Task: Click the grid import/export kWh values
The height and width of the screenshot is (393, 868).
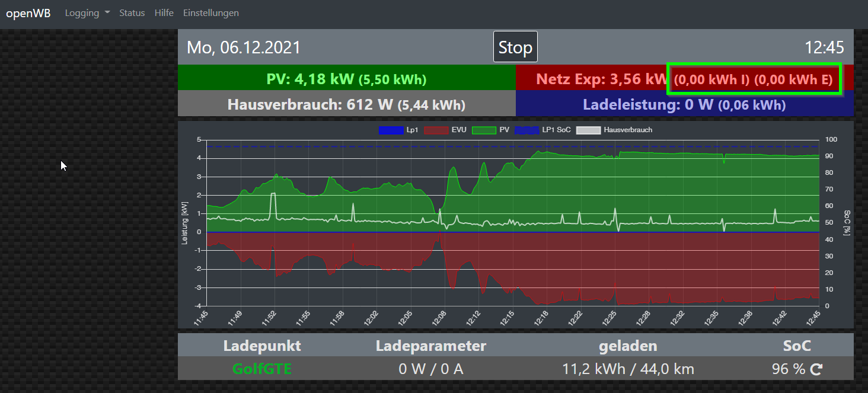Action: [754, 79]
